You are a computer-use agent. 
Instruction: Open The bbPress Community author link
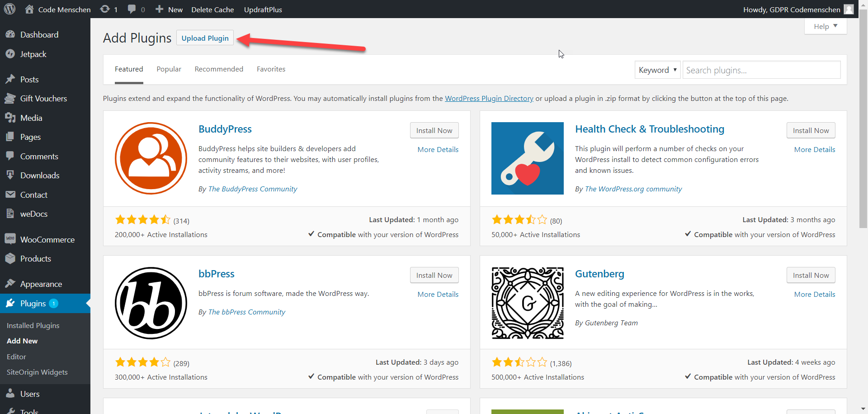point(247,312)
